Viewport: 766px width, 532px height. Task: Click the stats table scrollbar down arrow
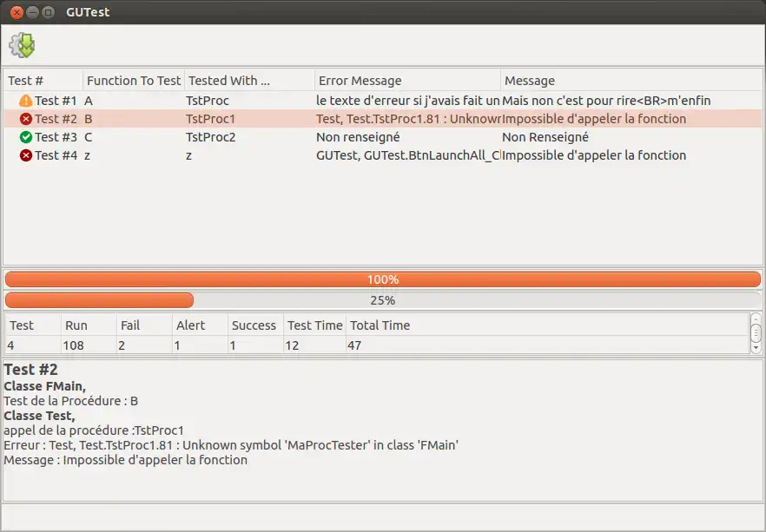click(756, 348)
